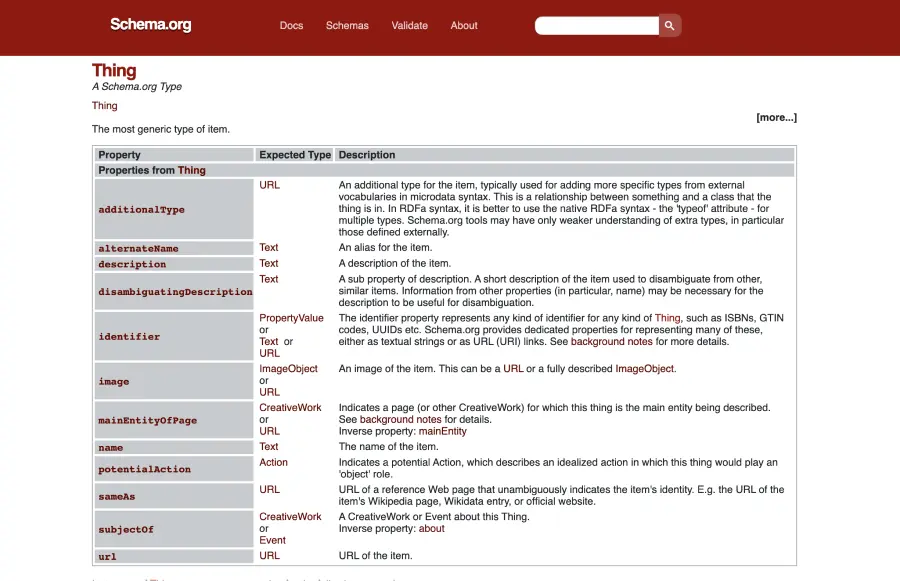The height and width of the screenshot is (581, 900).
Task: Click Thing link in identifier description
Action: point(668,318)
